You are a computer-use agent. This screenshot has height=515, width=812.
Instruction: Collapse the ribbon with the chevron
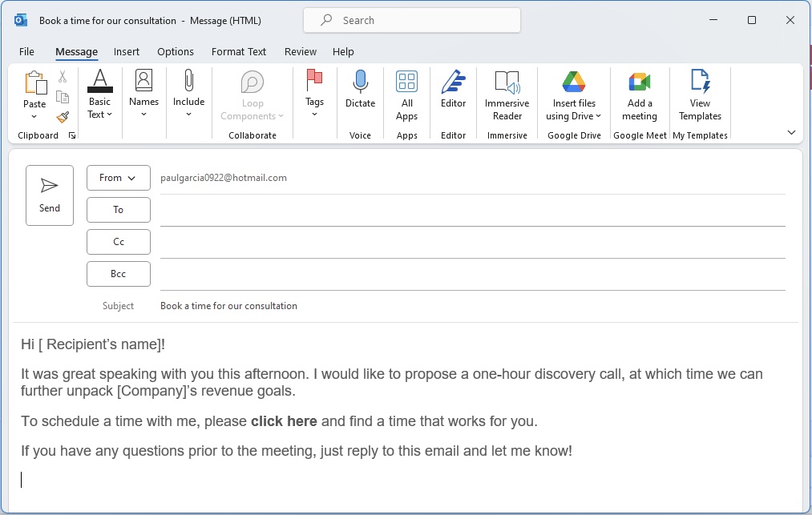click(x=791, y=132)
